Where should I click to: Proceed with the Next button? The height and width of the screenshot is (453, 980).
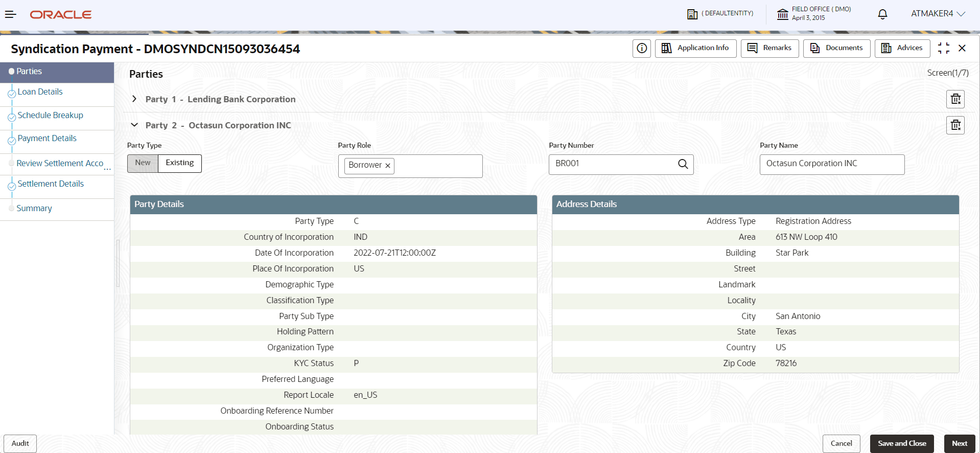click(960, 444)
